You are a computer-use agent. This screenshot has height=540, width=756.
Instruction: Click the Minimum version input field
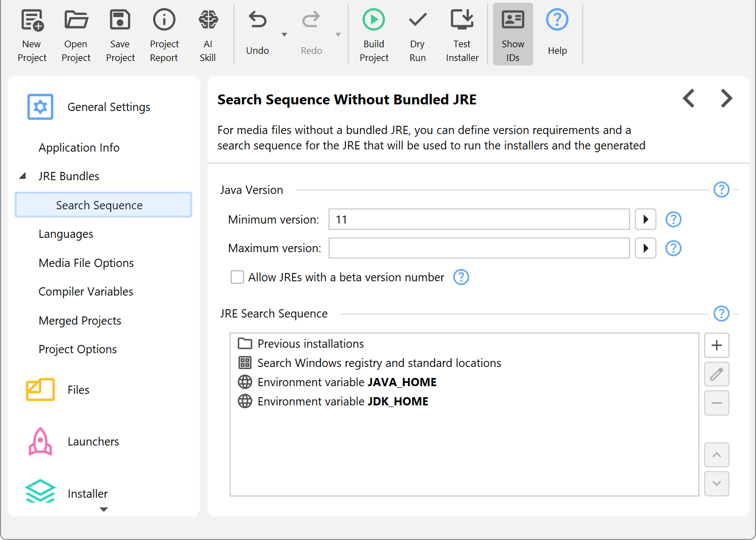click(x=479, y=220)
